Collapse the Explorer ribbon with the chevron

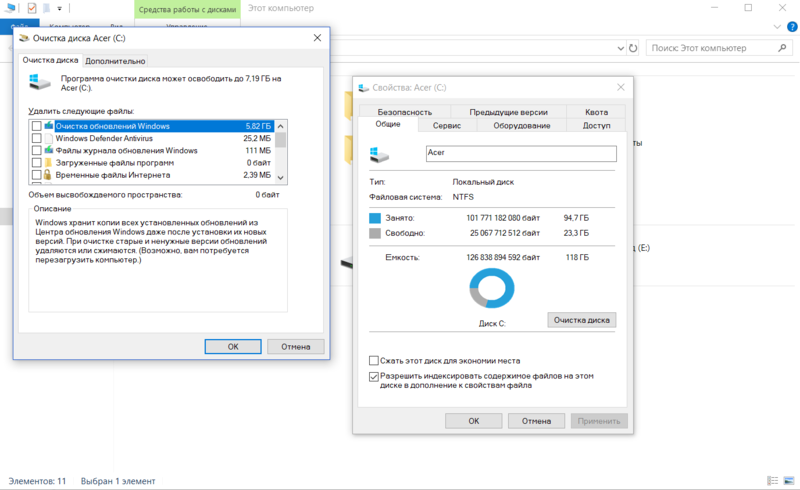(x=777, y=27)
